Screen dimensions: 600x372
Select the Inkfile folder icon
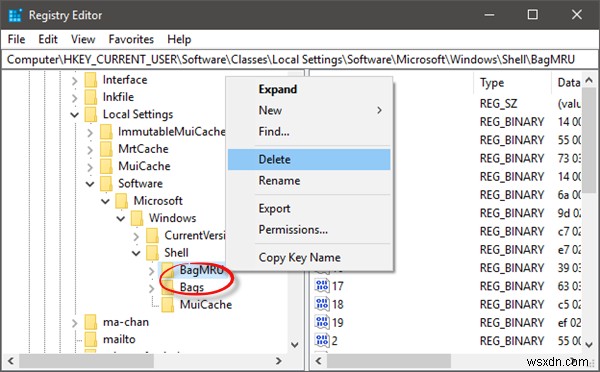91,97
